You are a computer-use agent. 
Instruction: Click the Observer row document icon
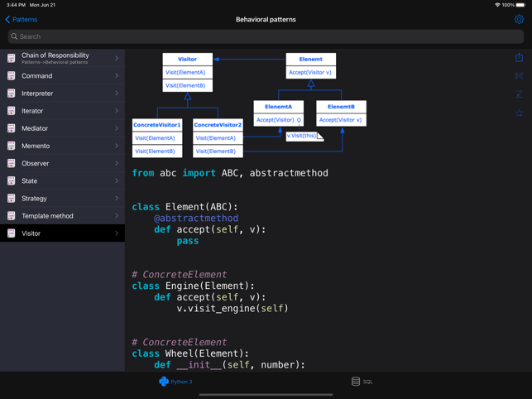coord(12,163)
